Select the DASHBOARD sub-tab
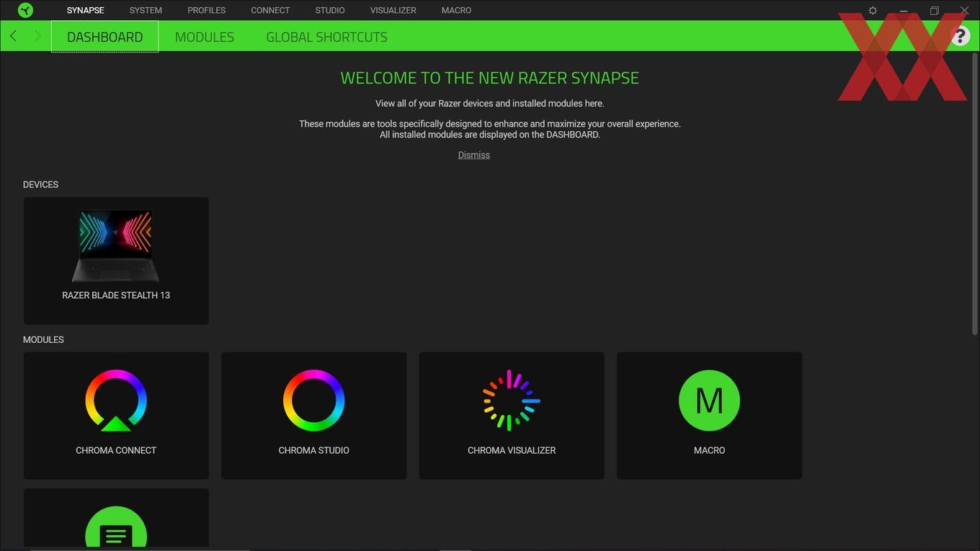980x551 pixels. (104, 37)
